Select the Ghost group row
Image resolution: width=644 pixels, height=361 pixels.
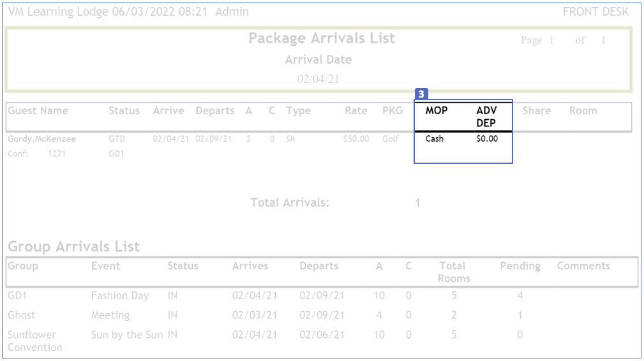[22, 315]
